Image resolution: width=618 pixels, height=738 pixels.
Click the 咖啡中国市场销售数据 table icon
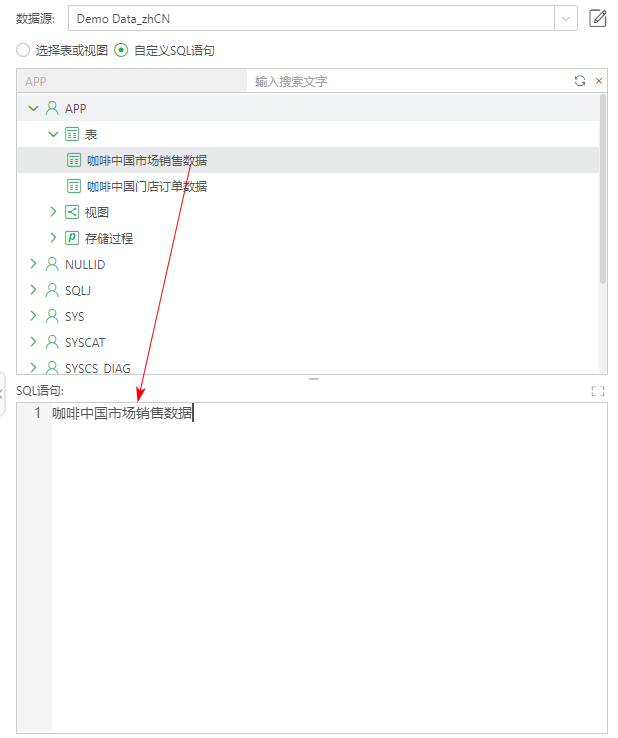[x=74, y=160]
